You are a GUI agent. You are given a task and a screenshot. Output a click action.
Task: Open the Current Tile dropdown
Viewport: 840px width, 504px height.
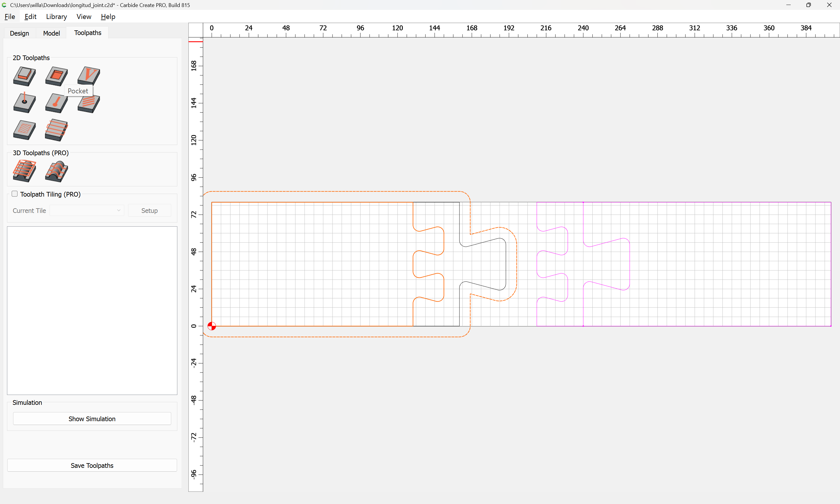pyautogui.click(x=87, y=211)
